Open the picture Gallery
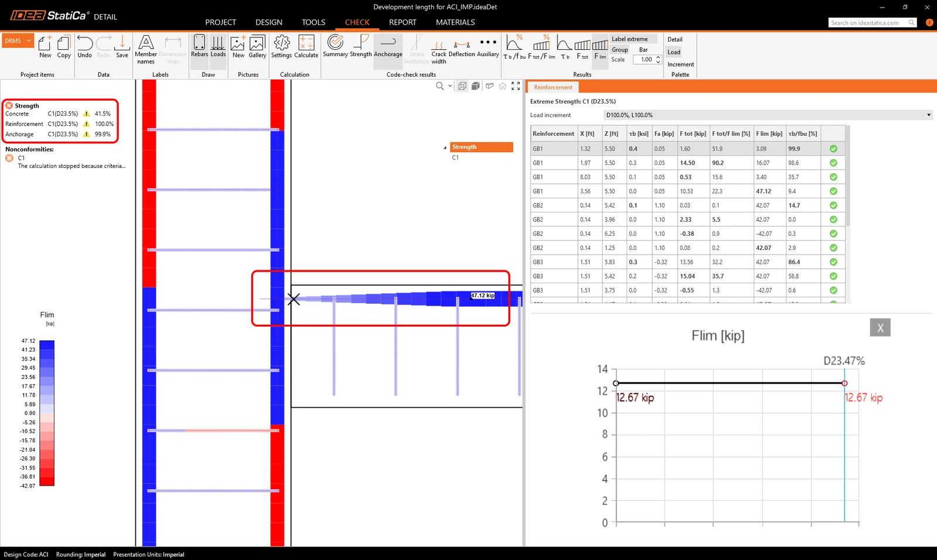This screenshot has width=937, height=560. click(x=257, y=47)
